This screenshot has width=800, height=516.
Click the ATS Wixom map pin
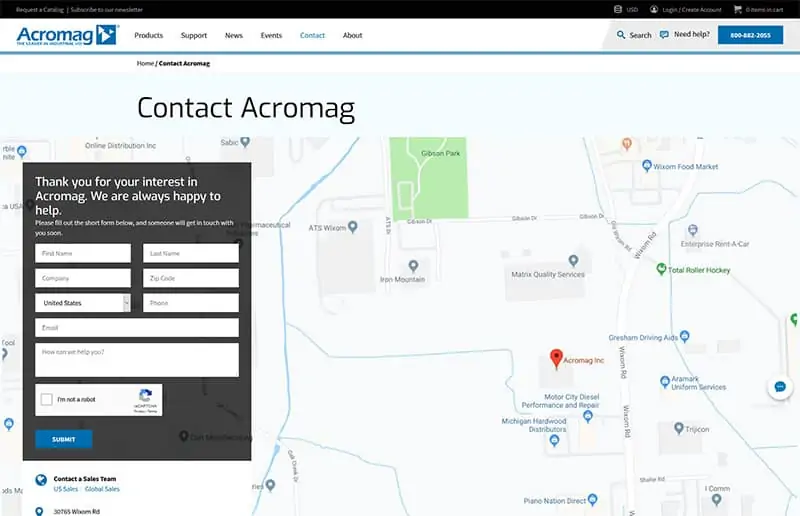coord(353,227)
